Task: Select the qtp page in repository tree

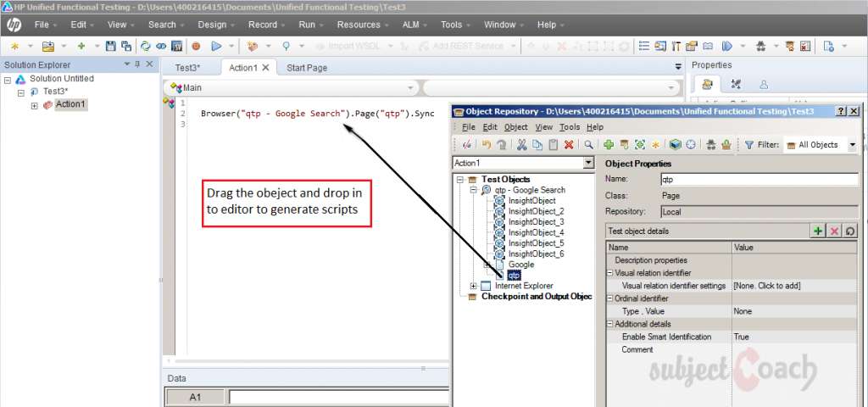Action: point(515,276)
